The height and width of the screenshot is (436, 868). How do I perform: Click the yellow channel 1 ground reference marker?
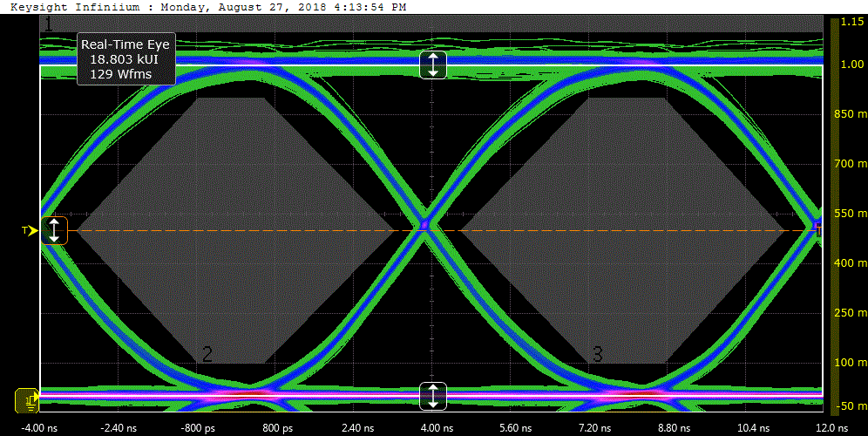(x=27, y=400)
